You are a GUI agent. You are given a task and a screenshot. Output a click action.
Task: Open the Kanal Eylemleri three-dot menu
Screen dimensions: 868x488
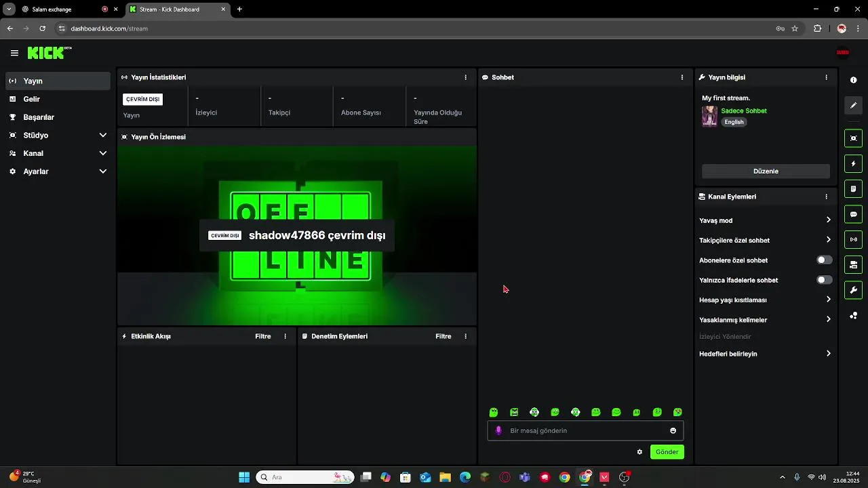826,197
